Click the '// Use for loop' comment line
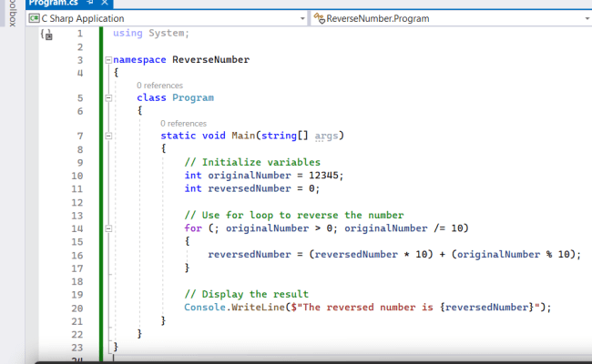This screenshot has height=364, width=592. click(x=294, y=216)
